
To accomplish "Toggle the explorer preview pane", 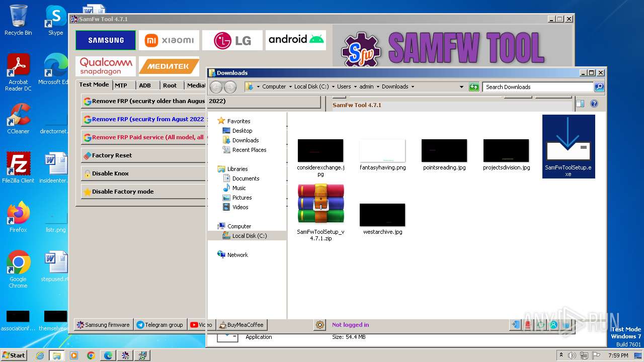I will (x=580, y=104).
